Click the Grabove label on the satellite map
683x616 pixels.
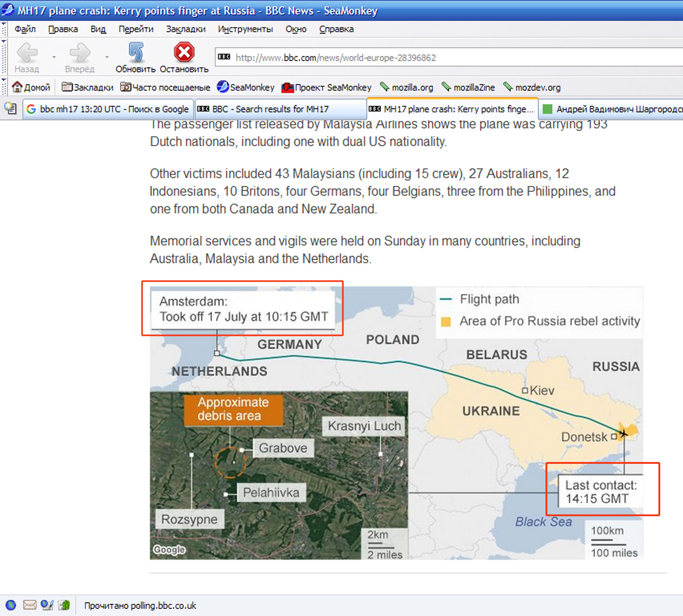pos(283,448)
